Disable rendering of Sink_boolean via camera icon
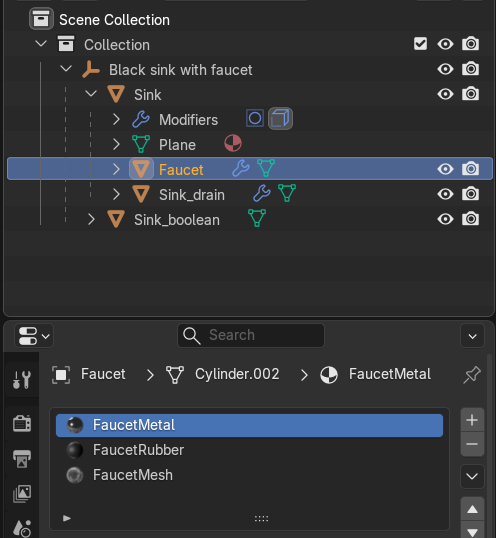The height and width of the screenshot is (538, 496). 470,219
